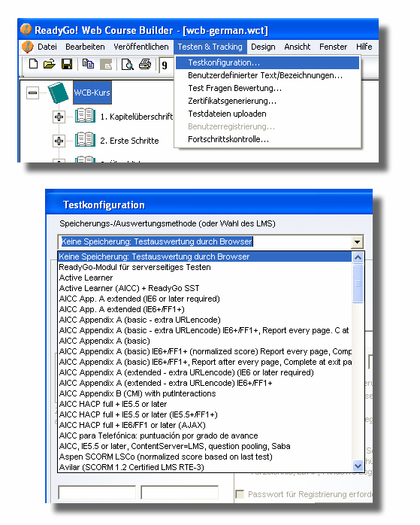Select 'AICC Appendix A (basic) IE6+/FF1+ (normalized score)'
Viewport: 420px width, 525px height.
(x=205, y=351)
